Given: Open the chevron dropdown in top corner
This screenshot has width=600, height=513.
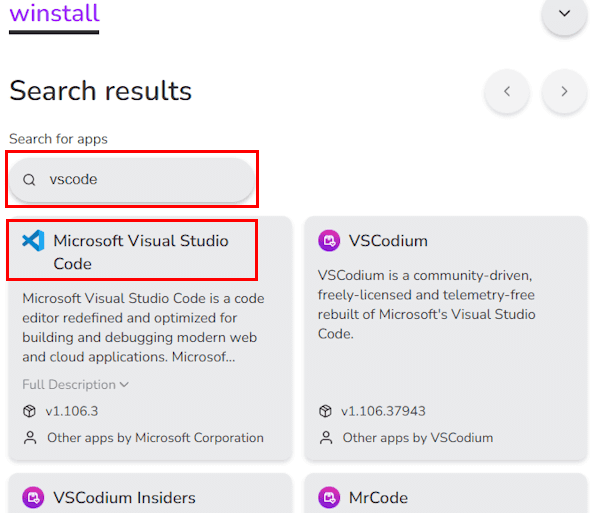Looking at the screenshot, I should (x=564, y=14).
